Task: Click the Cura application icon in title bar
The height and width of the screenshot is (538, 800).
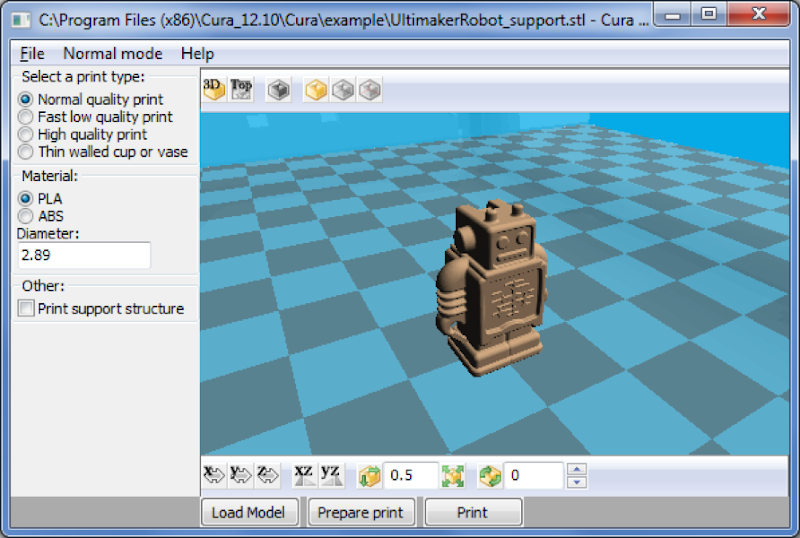Action: point(21,20)
